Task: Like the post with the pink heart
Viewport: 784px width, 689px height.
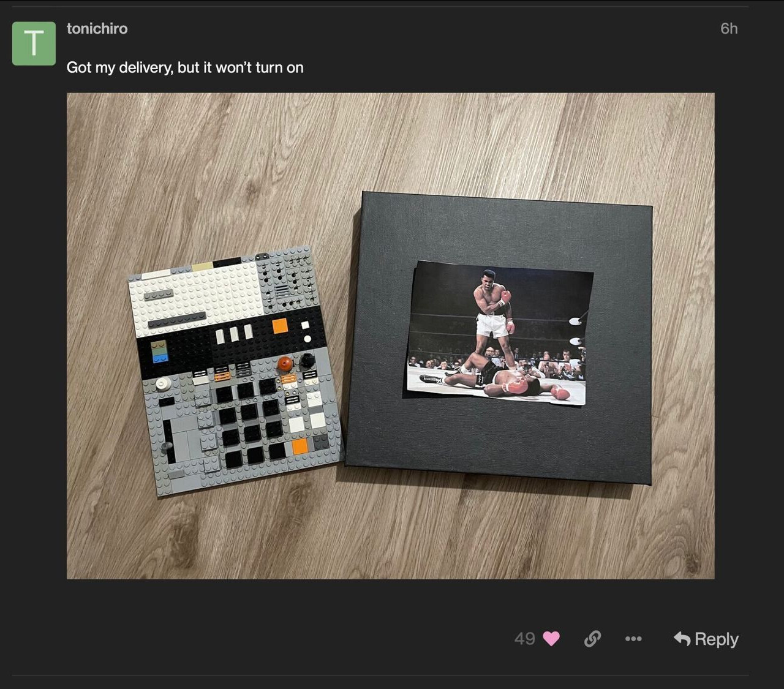Action: click(551, 639)
